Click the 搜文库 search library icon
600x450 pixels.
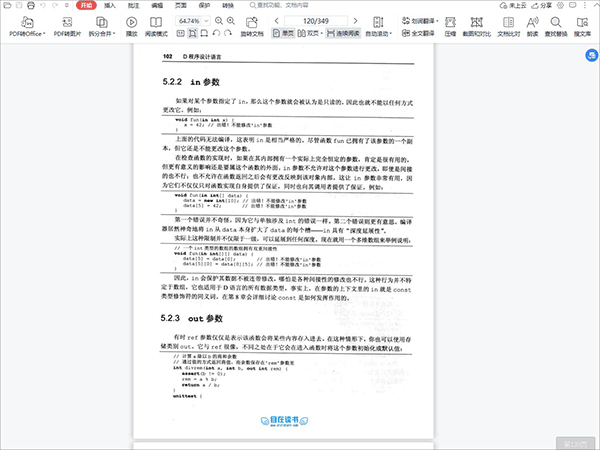(x=582, y=26)
